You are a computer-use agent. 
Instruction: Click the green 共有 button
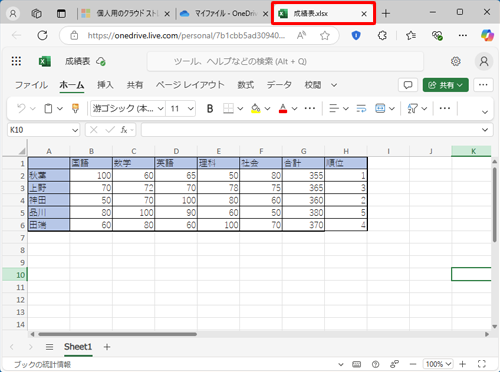pos(445,85)
